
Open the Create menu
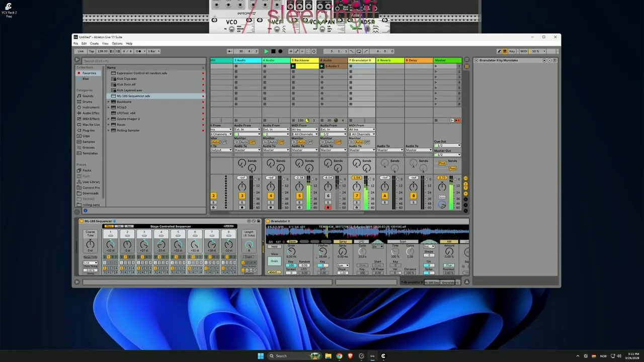[94, 43]
